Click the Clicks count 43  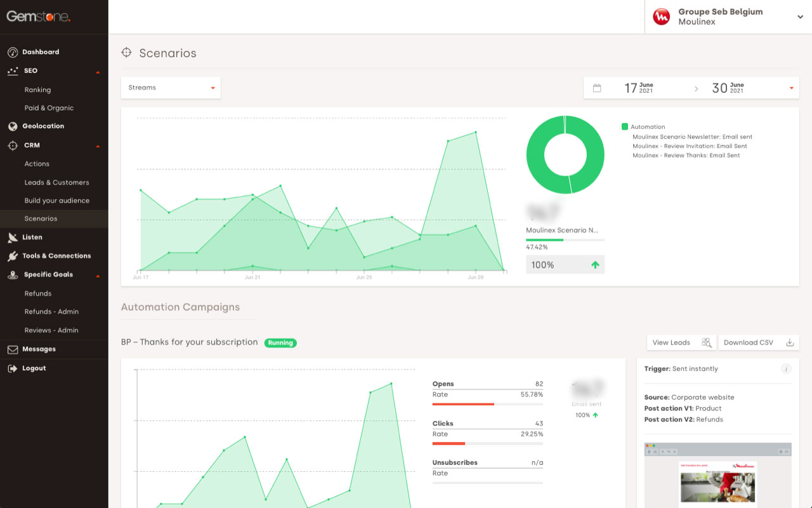coord(539,424)
